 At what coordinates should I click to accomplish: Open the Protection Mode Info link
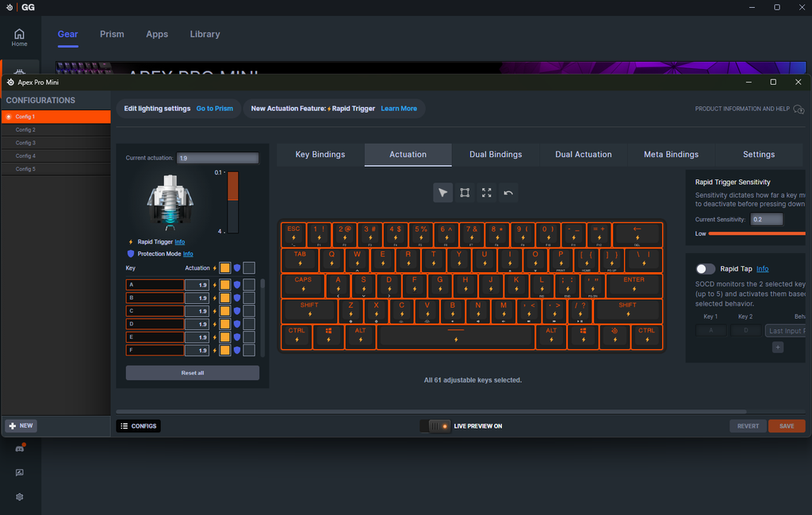pyautogui.click(x=188, y=254)
